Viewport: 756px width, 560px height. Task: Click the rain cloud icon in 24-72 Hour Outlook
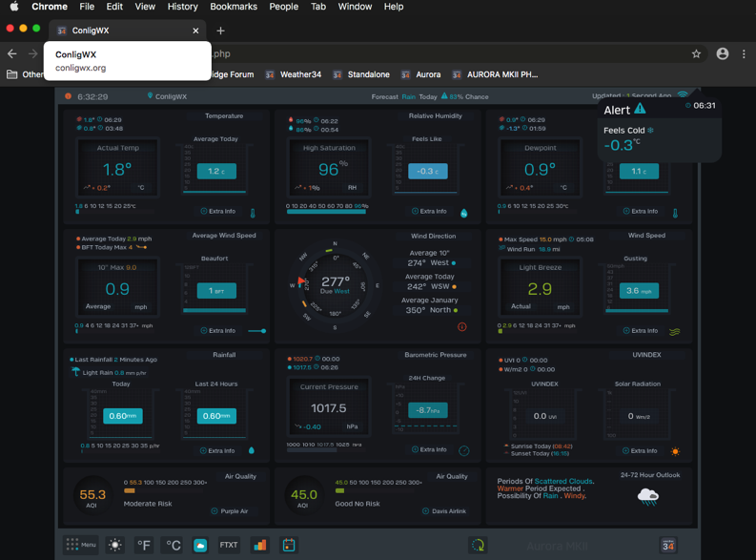(x=648, y=496)
